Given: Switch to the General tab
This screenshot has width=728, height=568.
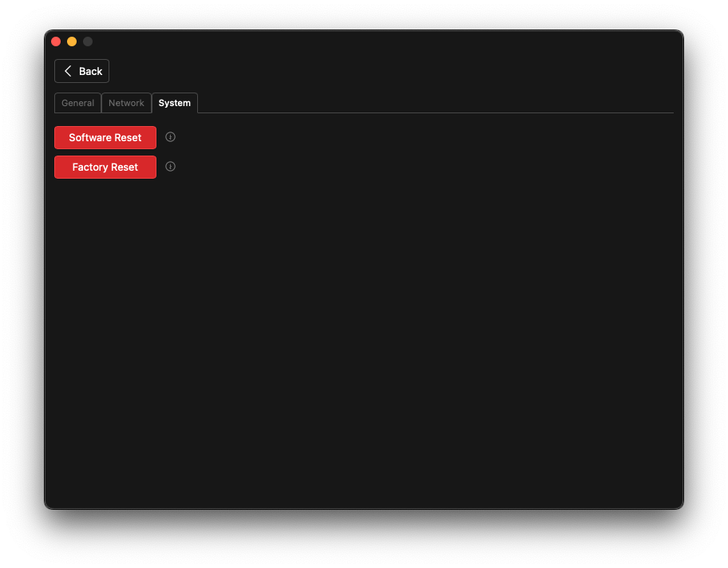Looking at the screenshot, I should (77, 103).
